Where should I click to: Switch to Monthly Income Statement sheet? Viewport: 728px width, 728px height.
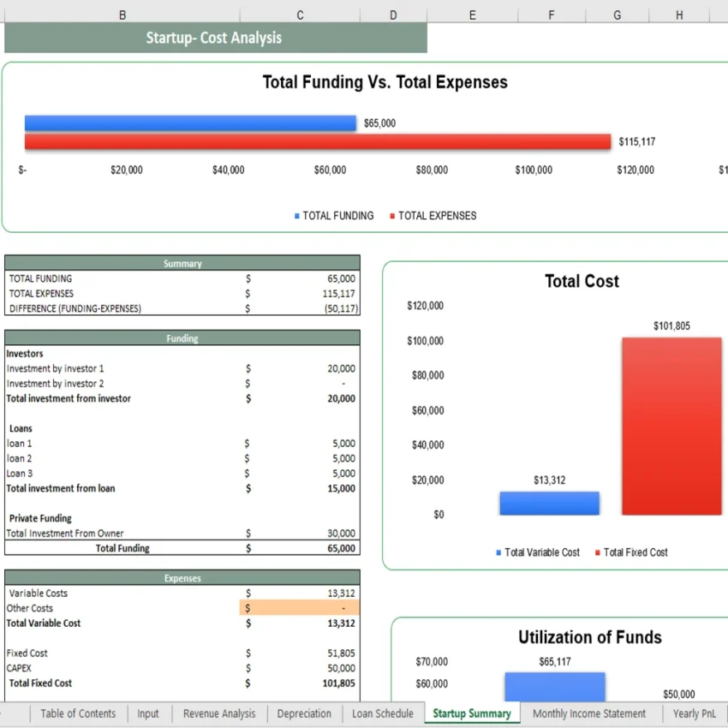click(588, 713)
